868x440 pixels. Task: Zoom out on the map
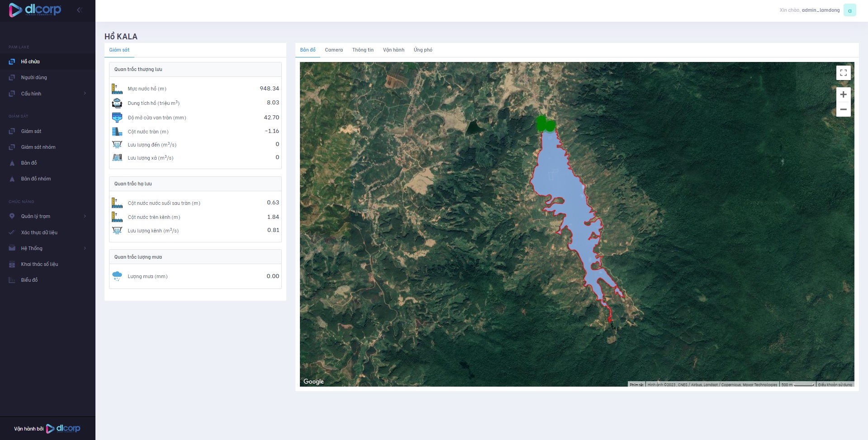pos(843,109)
